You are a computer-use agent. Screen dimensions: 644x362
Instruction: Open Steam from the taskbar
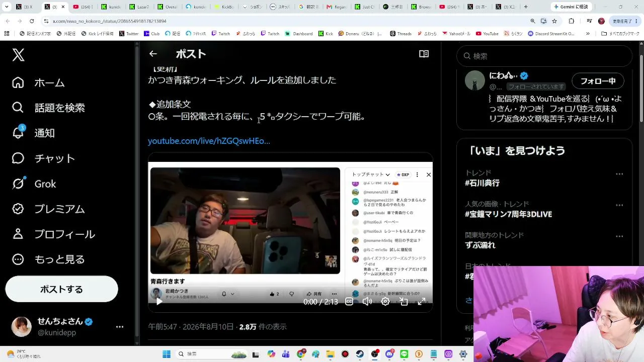(x=359, y=354)
